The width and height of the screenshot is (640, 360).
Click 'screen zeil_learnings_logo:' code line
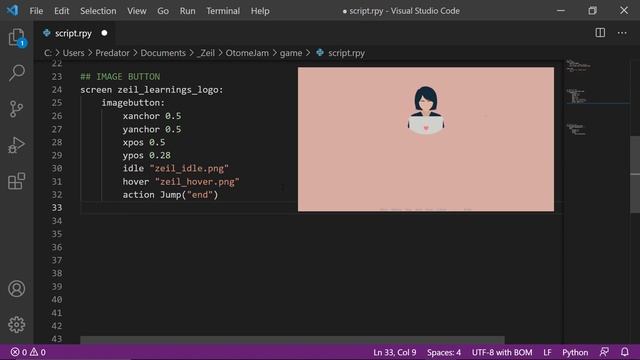152,90
